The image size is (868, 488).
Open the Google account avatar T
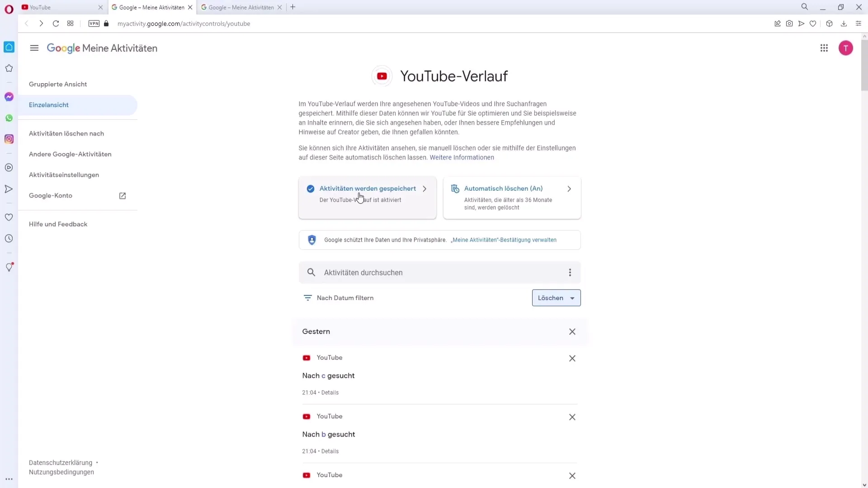click(x=846, y=48)
